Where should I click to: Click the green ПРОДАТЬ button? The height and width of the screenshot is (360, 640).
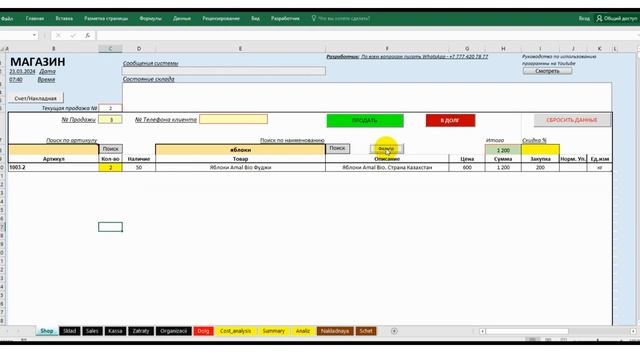tap(365, 120)
